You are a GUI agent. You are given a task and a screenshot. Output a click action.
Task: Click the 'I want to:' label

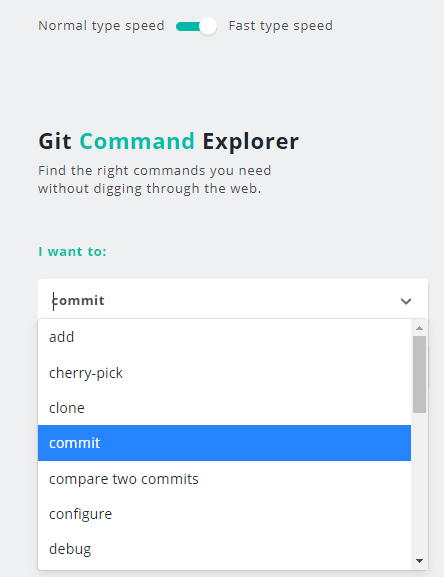(x=72, y=252)
